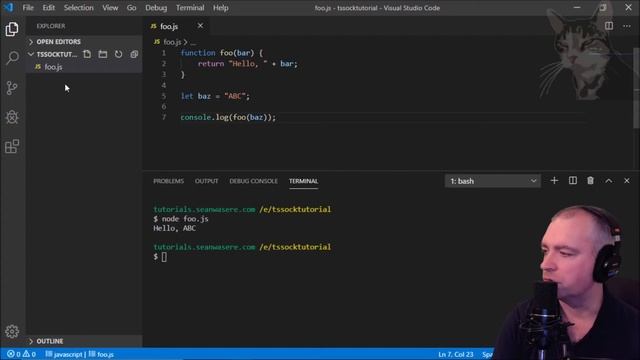Click the breadcrumb ellipsis after foo.js

(x=193, y=42)
